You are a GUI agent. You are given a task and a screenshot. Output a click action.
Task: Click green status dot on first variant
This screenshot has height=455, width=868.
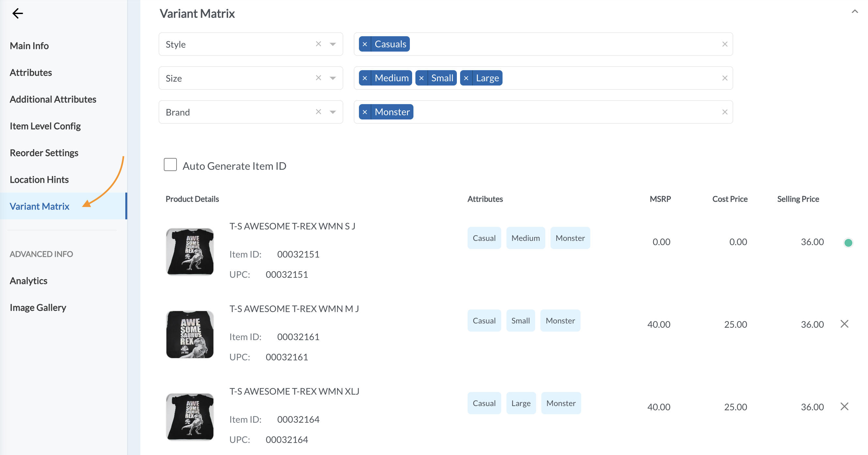tap(848, 242)
